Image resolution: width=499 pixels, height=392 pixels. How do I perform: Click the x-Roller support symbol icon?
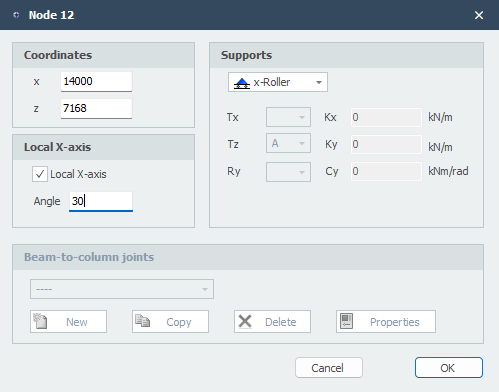click(242, 83)
